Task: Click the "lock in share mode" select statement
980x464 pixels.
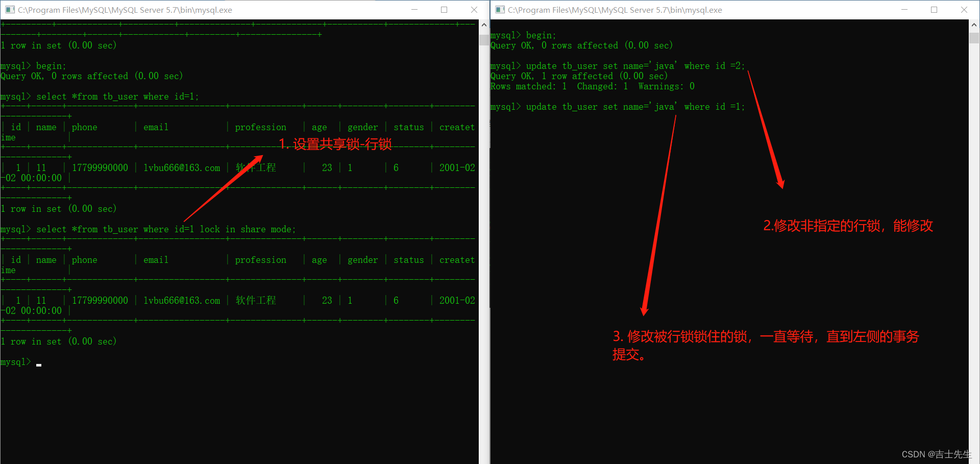Action: click(x=166, y=229)
